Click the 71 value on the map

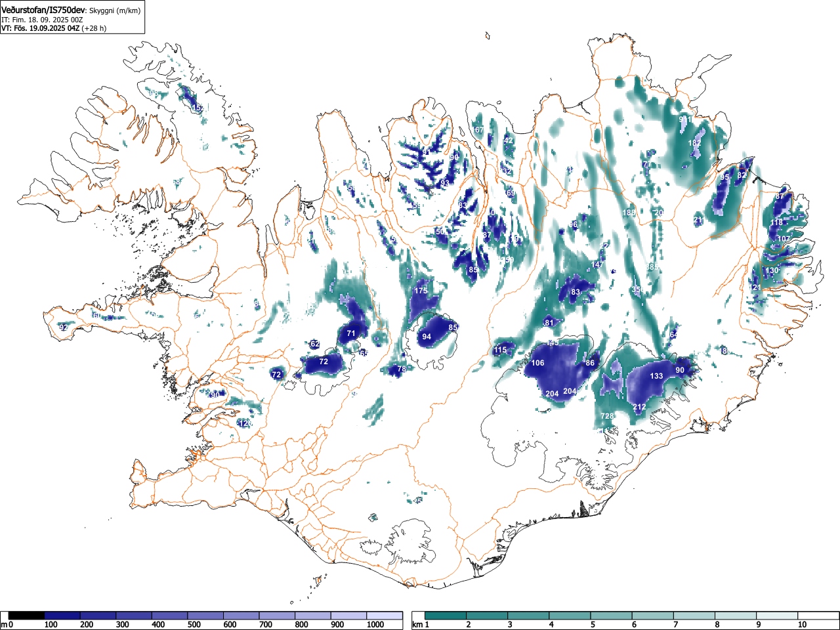(351, 333)
